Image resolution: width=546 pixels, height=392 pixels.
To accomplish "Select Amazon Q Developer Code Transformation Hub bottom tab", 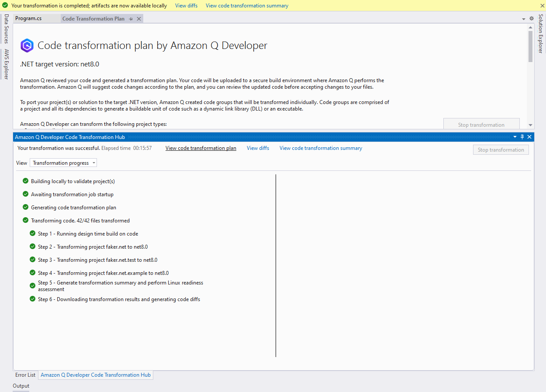I will [96, 375].
